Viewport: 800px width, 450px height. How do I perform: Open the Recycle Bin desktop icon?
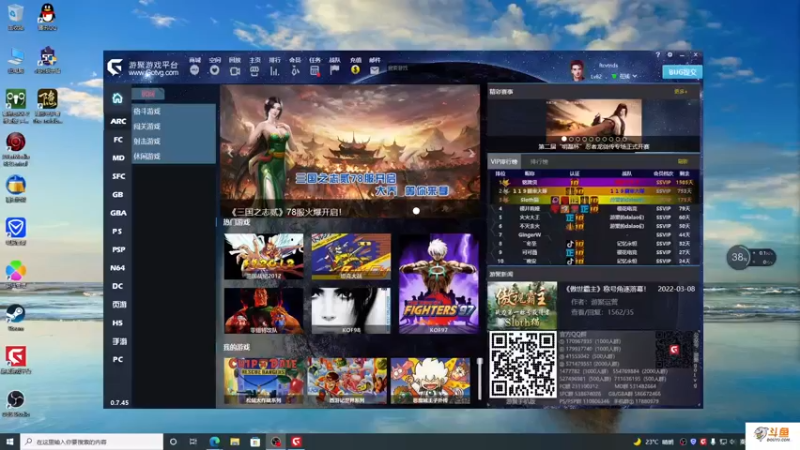click(x=16, y=17)
